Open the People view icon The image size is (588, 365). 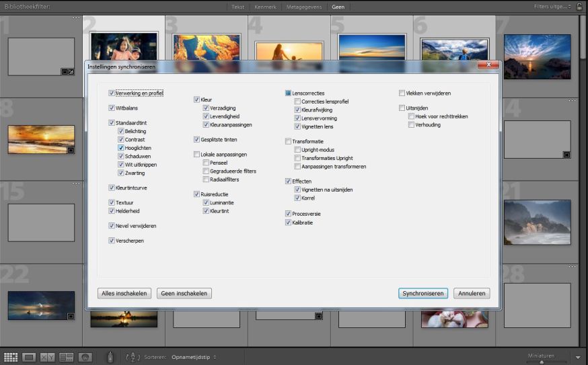pos(85,357)
